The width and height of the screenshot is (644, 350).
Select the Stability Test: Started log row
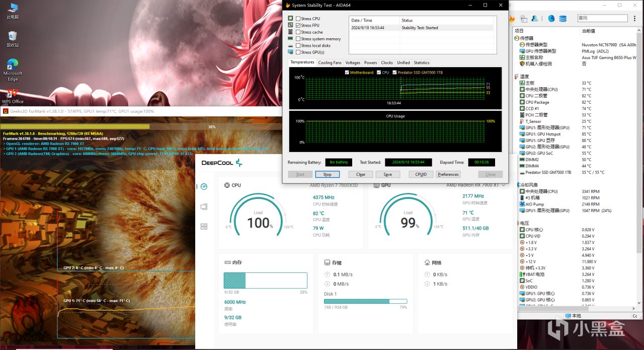(x=422, y=28)
